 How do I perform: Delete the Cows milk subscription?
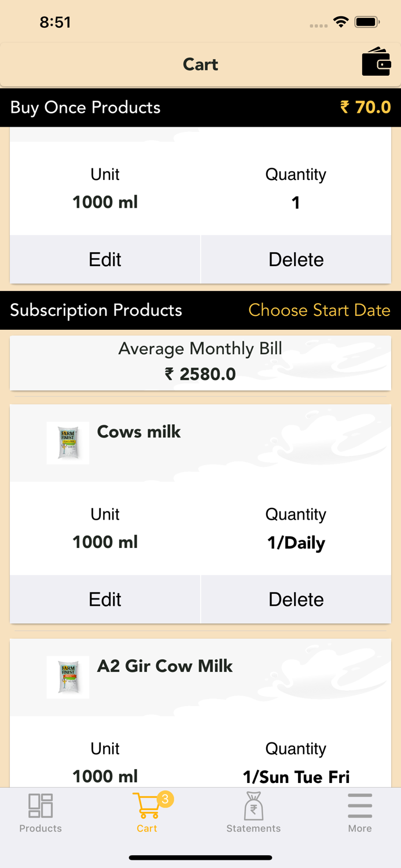[x=296, y=599]
